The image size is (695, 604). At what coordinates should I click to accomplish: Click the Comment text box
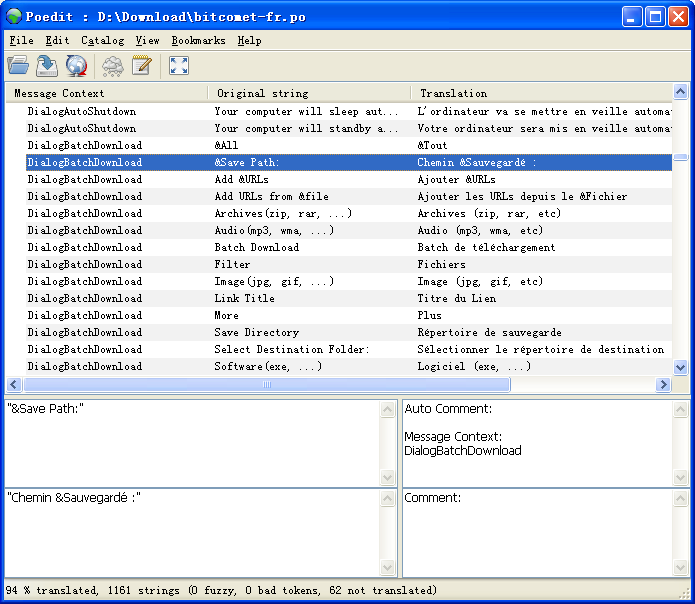[537, 537]
